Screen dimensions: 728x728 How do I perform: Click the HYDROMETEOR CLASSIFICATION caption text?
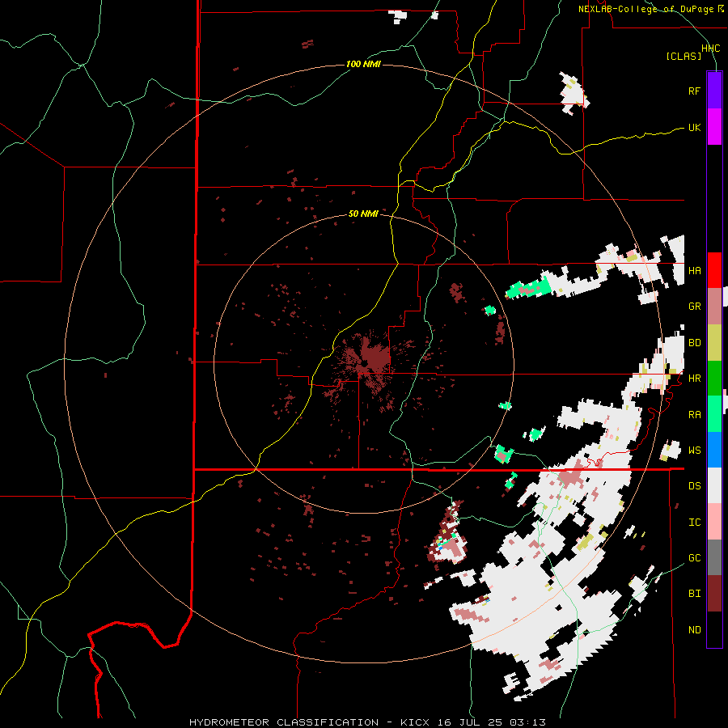click(284, 722)
